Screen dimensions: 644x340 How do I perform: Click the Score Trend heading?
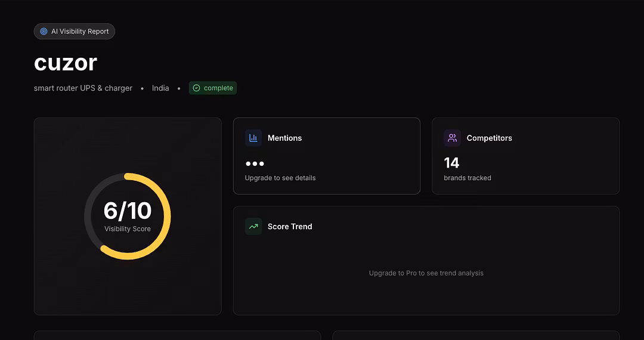tap(290, 227)
